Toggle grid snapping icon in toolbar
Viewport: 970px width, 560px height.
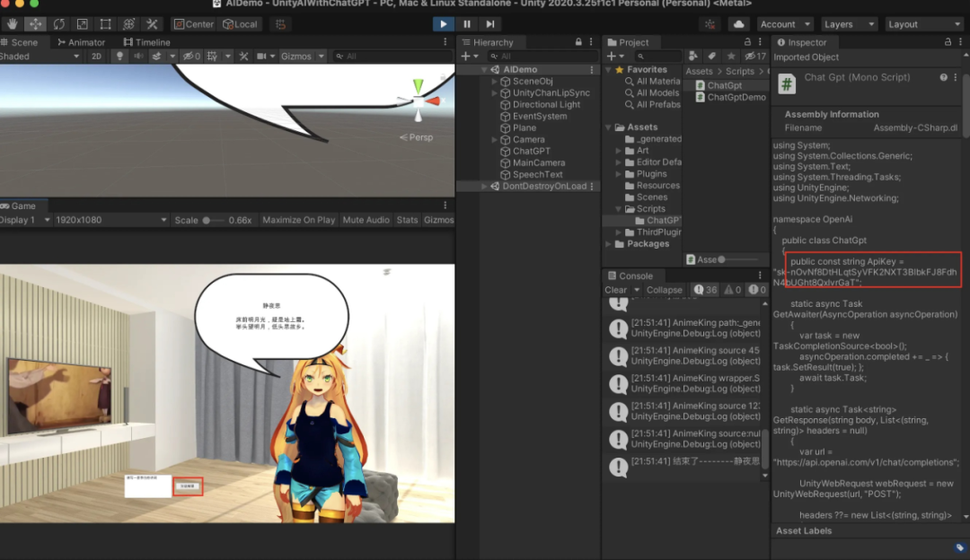pyautogui.click(x=280, y=24)
